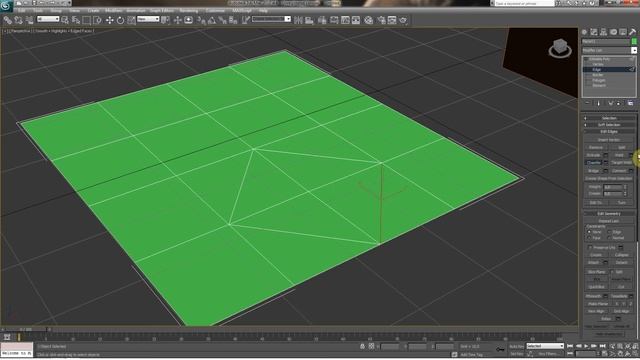Open the Create command panel tab
Image resolution: width=640 pixels, height=360 pixels.
tap(584, 32)
